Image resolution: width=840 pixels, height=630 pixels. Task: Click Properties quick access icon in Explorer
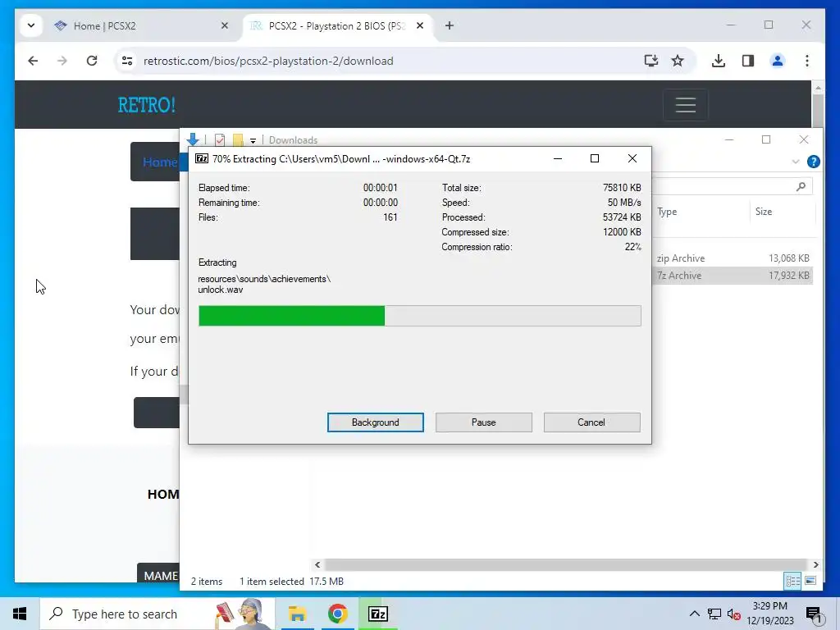point(220,139)
